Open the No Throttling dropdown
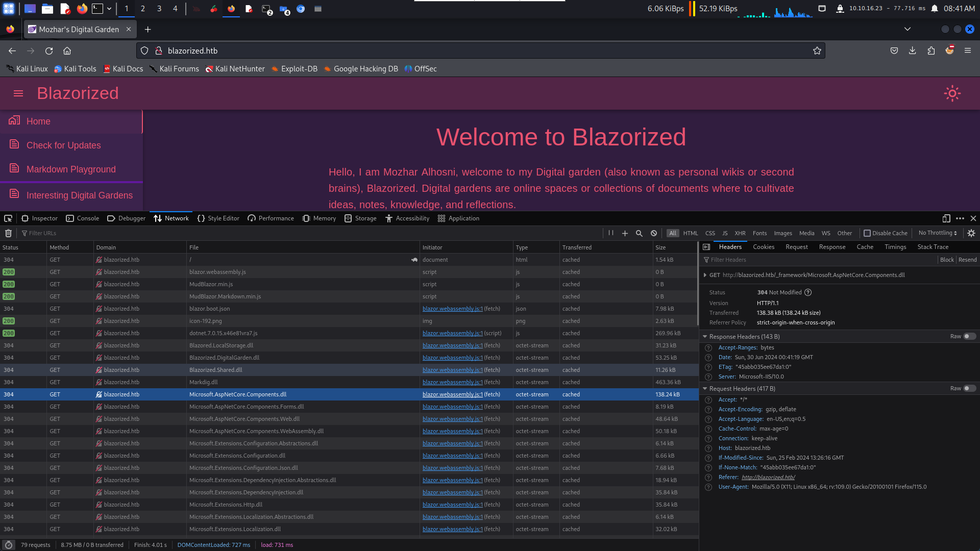 (938, 233)
